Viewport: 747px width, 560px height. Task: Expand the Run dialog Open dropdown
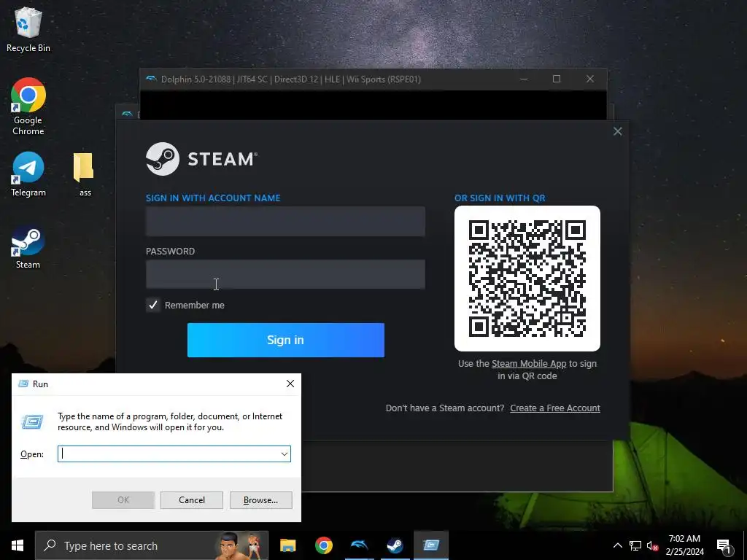coord(285,454)
